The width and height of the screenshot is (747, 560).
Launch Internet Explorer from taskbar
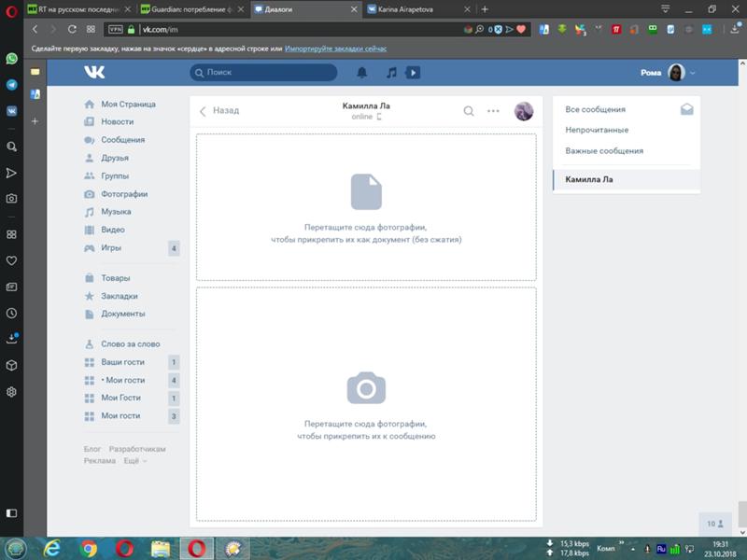pos(52,549)
